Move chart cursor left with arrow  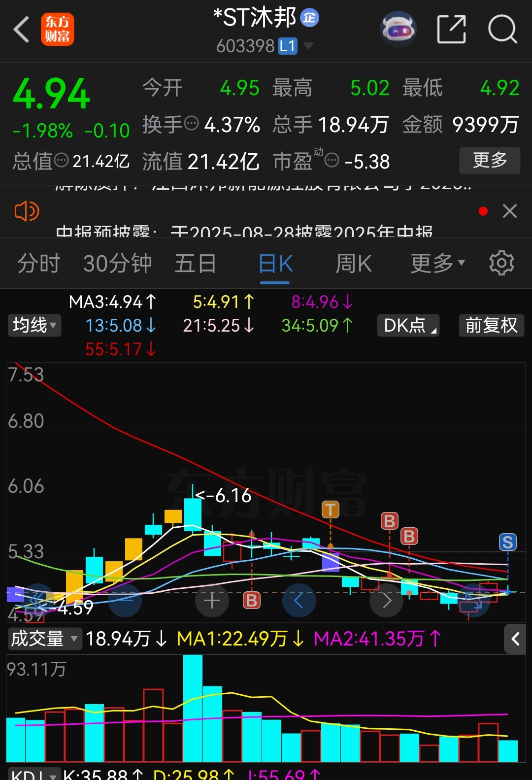[x=299, y=600]
